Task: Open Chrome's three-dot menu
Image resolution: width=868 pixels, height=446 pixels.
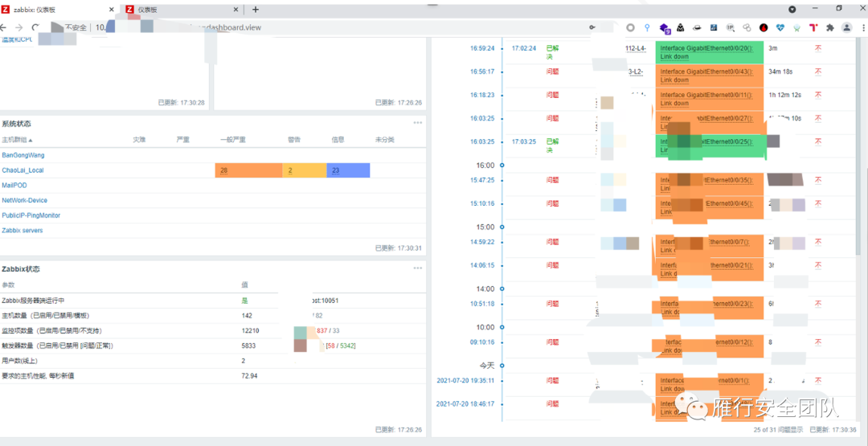Action: [862, 27]
